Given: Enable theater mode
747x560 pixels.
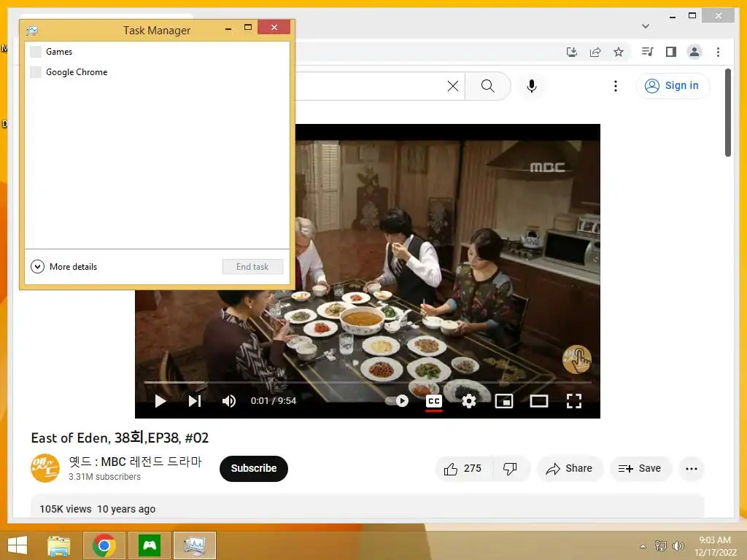Looking at the screenshot, I should coord(539,401).
